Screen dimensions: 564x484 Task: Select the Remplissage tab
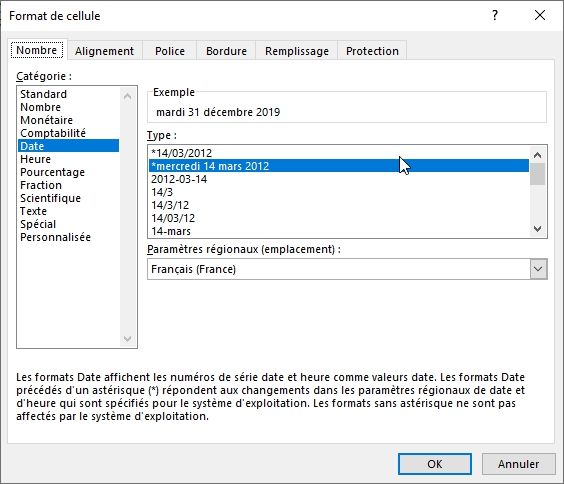(x=297, y=51)
